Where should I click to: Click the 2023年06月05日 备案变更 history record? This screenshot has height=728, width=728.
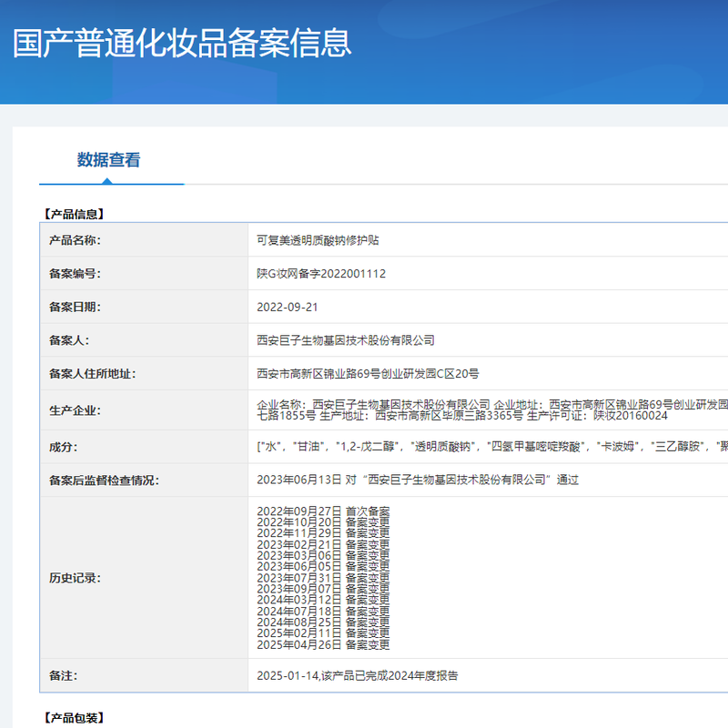tap(323, 566)
